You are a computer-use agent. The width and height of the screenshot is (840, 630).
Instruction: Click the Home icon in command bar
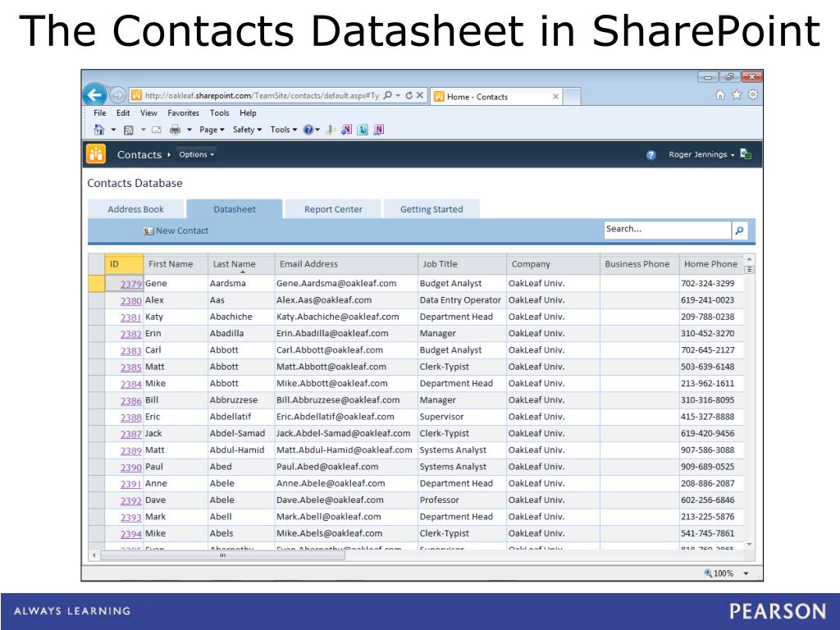(x=99, y=130)
